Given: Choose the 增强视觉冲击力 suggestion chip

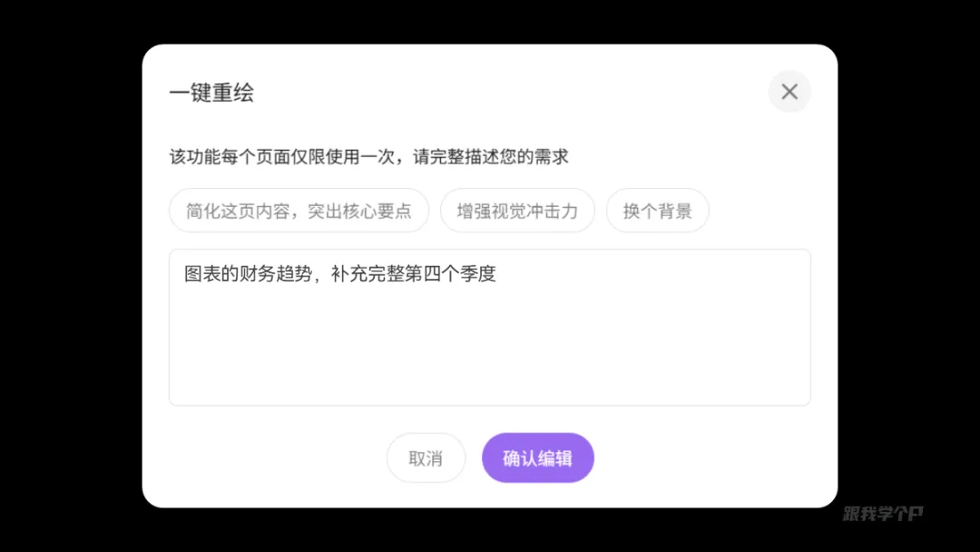Looking at the screenshot, I should click(517, 211).
